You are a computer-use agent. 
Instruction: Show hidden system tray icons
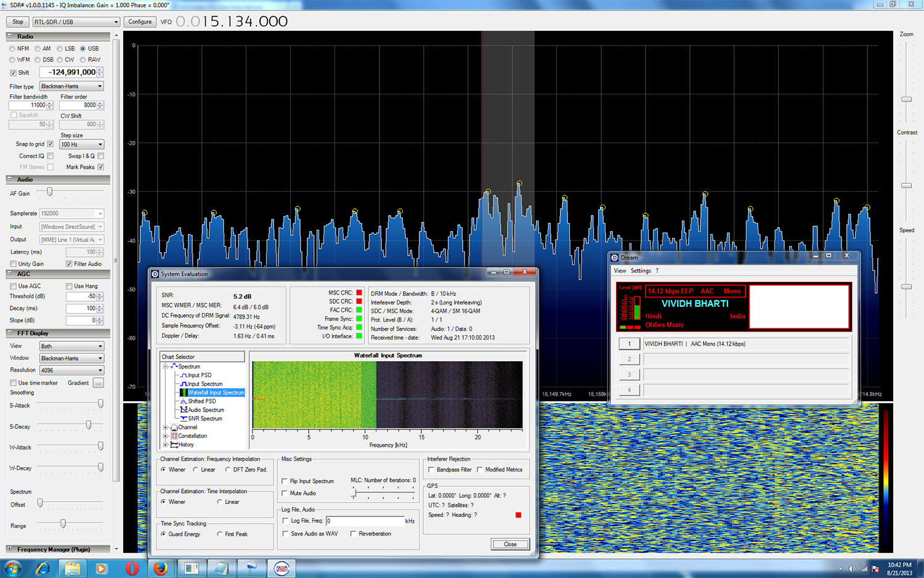840,569
